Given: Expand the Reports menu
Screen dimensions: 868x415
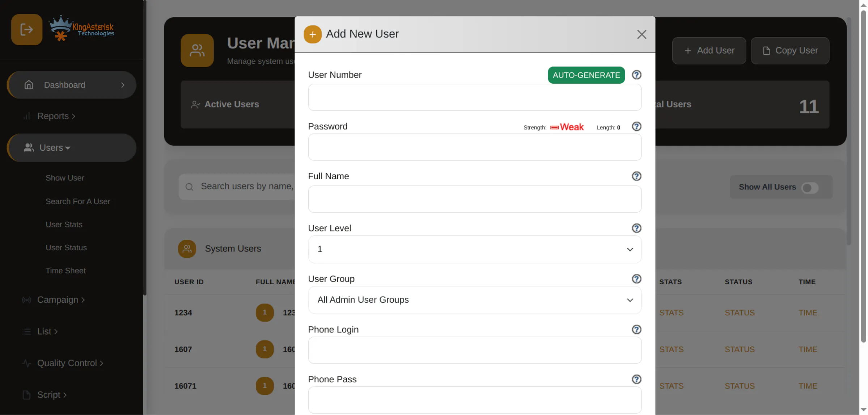Looking at the screenshot, I should (x=56, y=116).
